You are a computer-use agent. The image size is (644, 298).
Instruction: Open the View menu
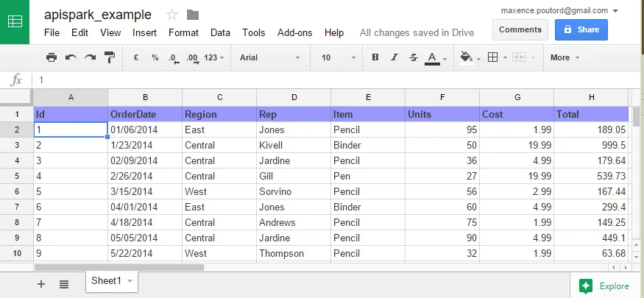click(x=110, y=33)
